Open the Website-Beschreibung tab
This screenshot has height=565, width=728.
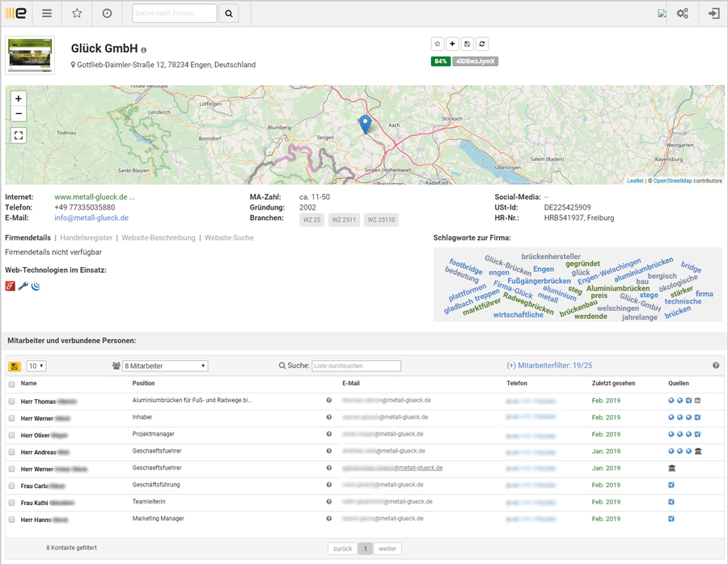point(159,239)
